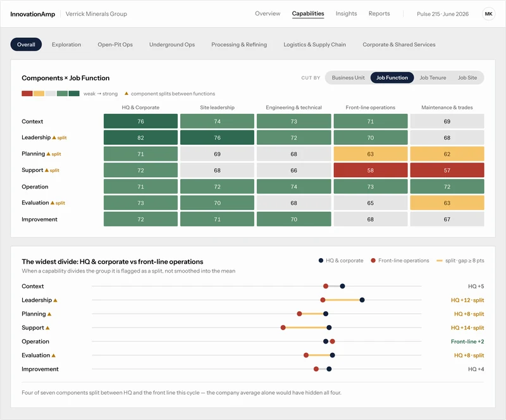
Task: Click the dark green legend swatch
Action: [74, 94]
